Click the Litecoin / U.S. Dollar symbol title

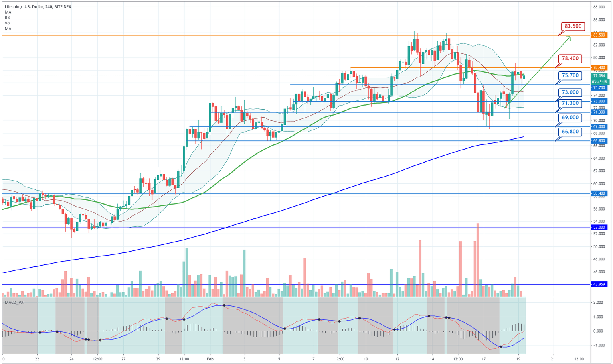pyautogui.click(x=38, y=7)
